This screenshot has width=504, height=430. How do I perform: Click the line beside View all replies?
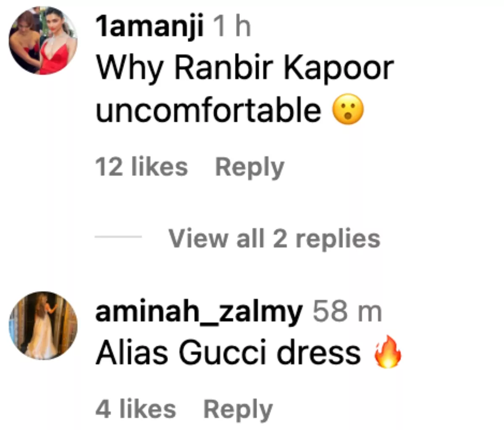(118, 237)
